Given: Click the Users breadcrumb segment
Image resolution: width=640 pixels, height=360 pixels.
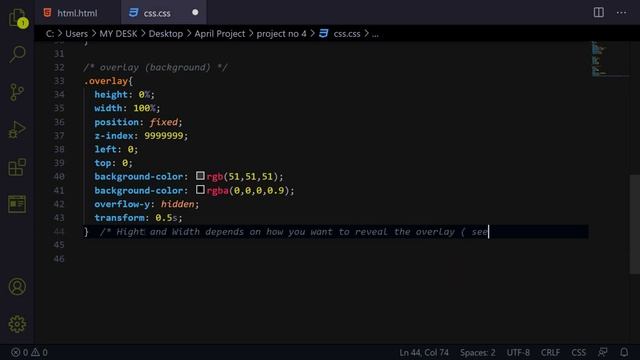Looking at the screenshot, I should (76, 34).
